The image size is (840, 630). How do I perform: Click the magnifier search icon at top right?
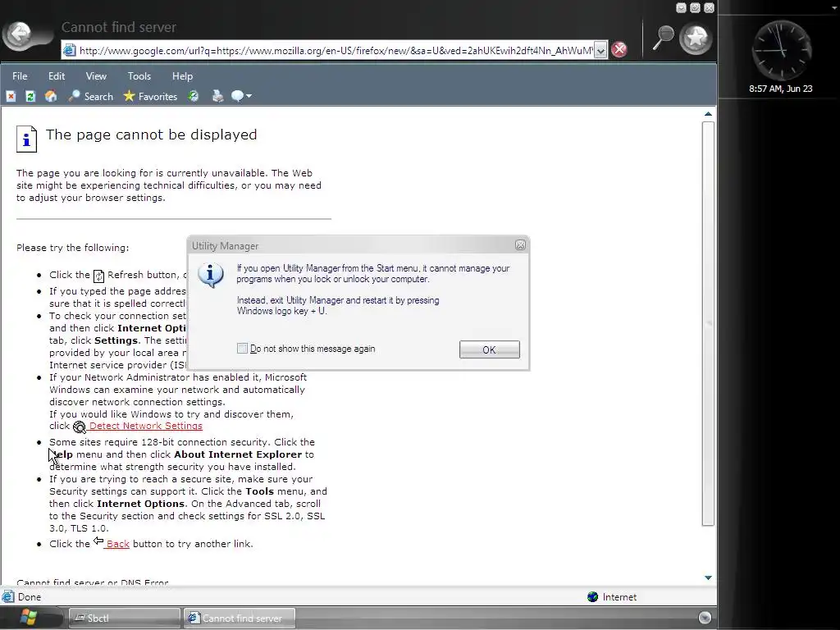pyautogui.click(x=663, y=37)
